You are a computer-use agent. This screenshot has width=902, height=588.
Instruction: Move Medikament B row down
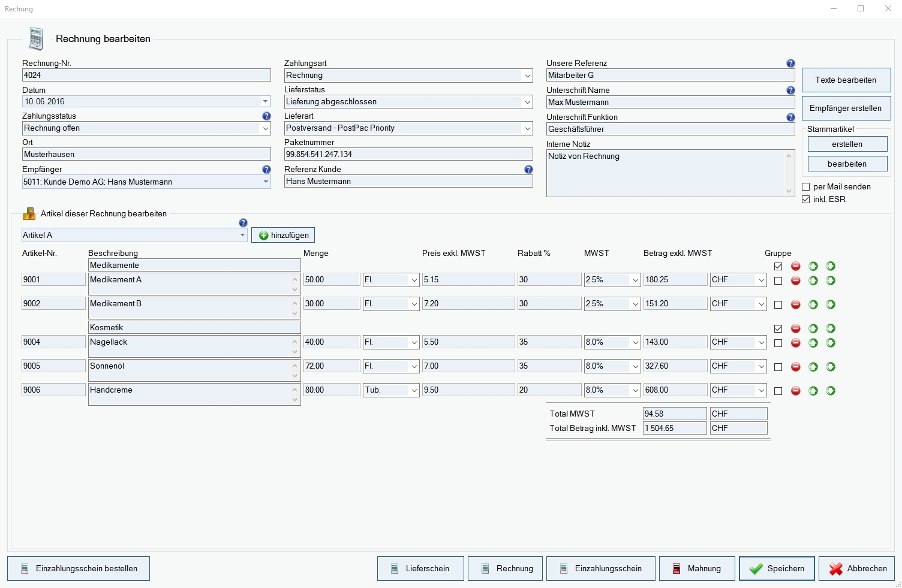831,304
